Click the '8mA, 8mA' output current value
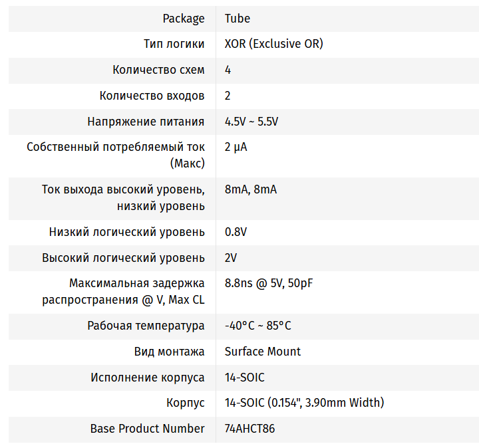Image resolution: width=479 pixels, height=448 pixels. [251, 189]
